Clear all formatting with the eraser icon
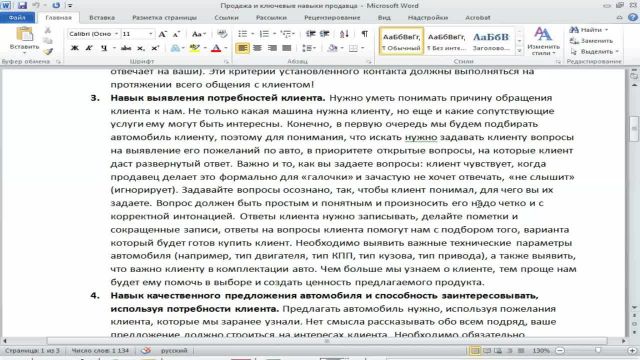Viewport: 640px width, 360px height. 222,34
